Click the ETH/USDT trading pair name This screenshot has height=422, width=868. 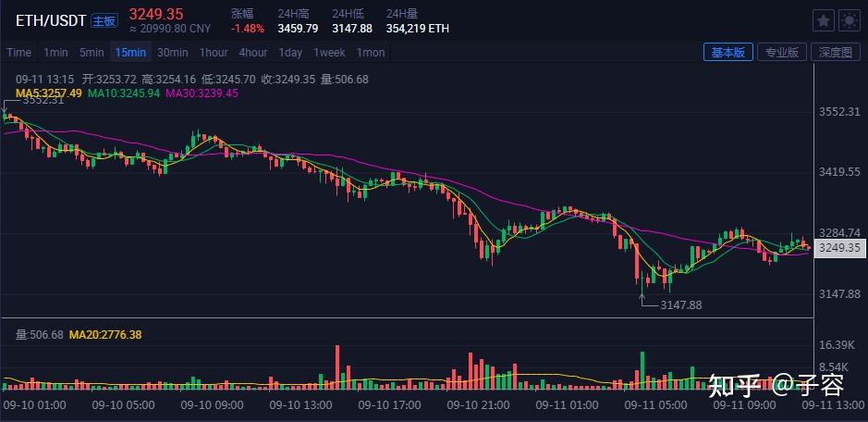51,19
